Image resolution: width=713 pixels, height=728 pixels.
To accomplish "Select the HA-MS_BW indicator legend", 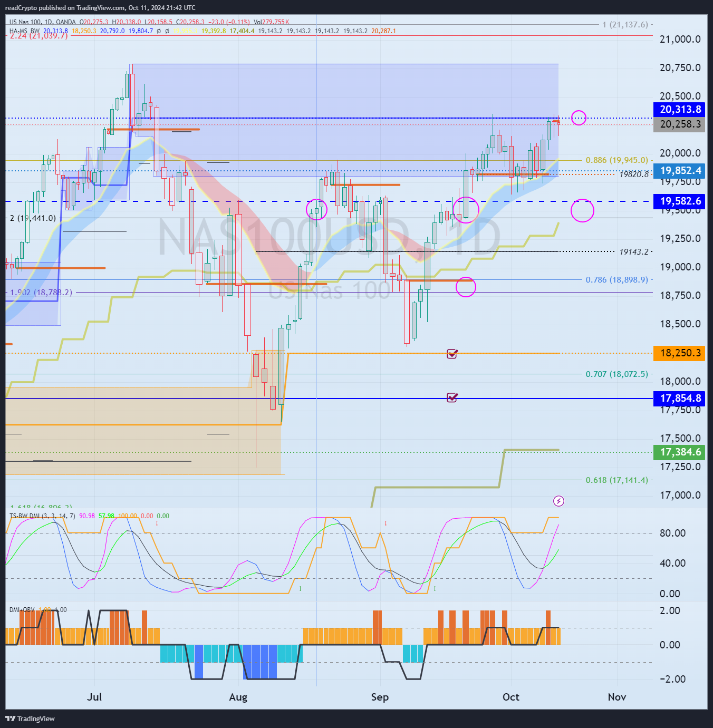I will click(x=24, y=31).
